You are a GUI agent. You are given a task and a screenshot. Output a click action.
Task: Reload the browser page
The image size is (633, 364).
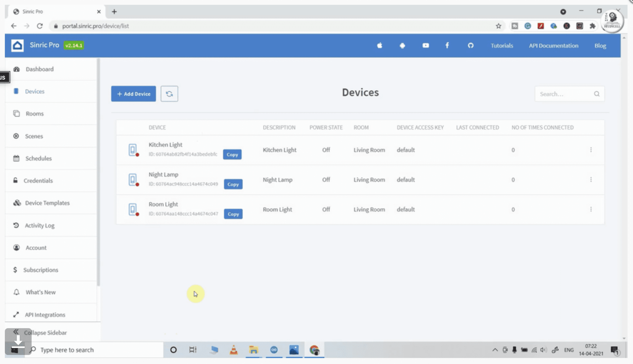[40, 26]
